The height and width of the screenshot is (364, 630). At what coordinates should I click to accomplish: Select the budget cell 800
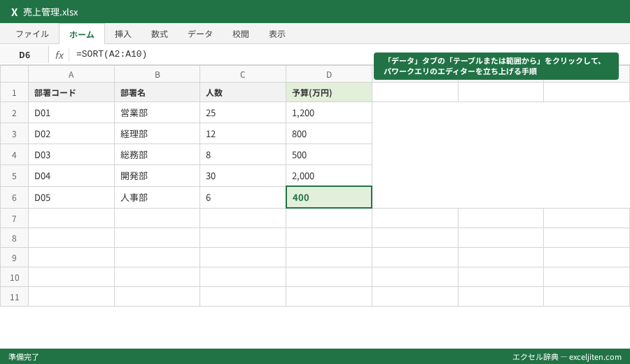[329, 134]
